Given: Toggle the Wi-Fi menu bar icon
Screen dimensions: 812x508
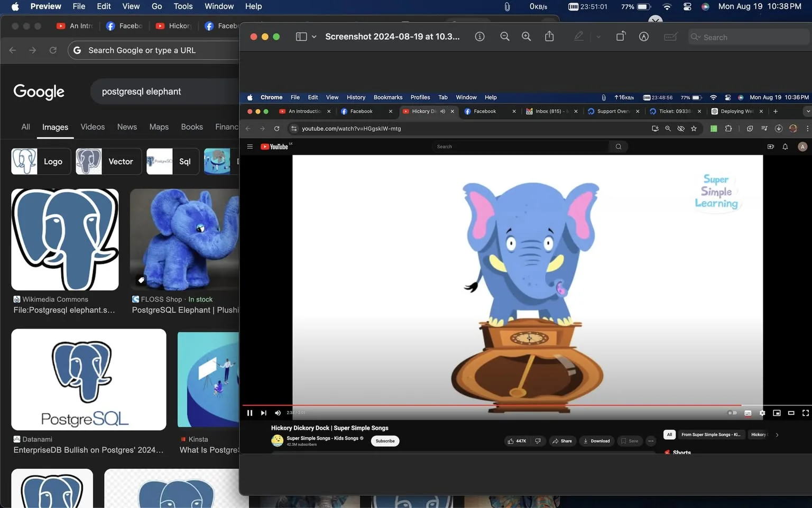Looking at the screenshot, I should [x=667, y=6].
